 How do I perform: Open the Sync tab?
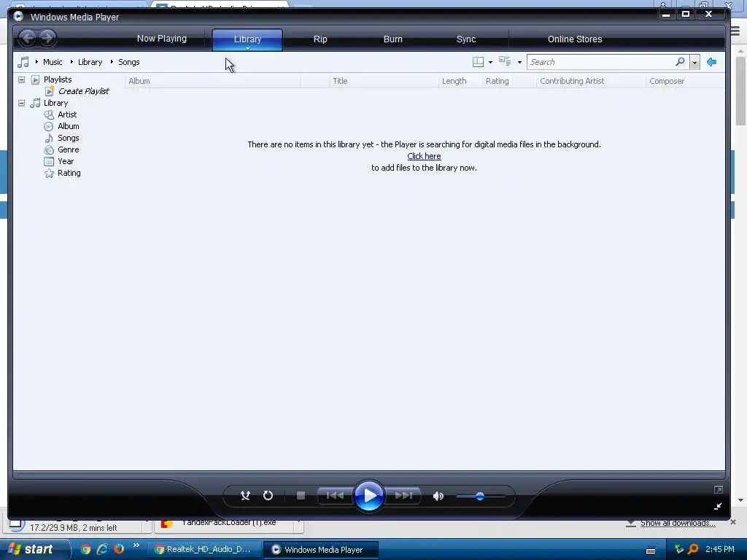point(466,39)
